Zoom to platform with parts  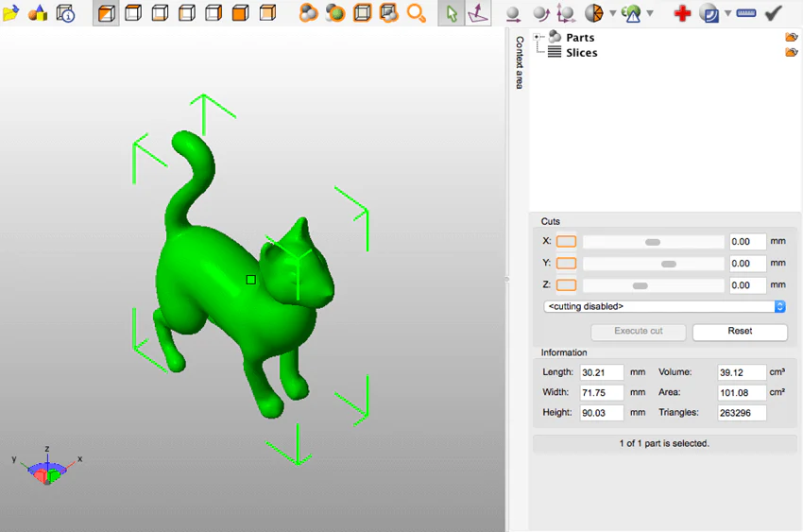pyautogui.click(x=388, y=13)
